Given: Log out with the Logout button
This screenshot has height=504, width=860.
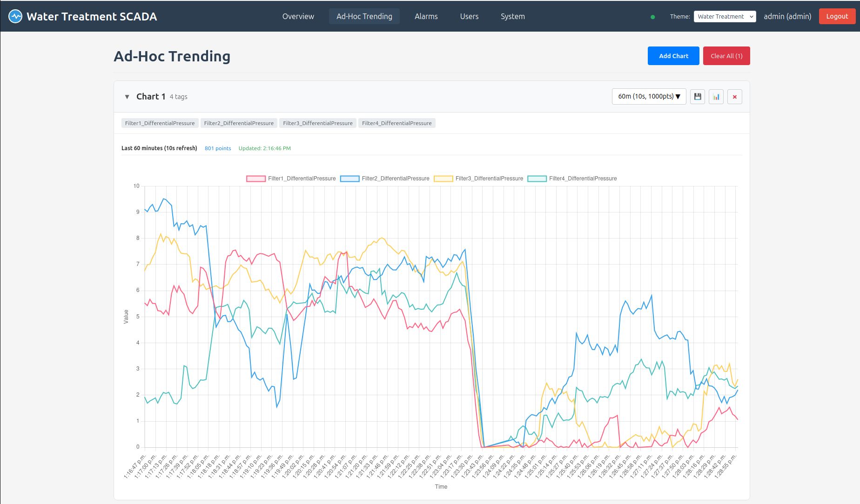Looking at the screenshot, I should [x=837, y=16].
